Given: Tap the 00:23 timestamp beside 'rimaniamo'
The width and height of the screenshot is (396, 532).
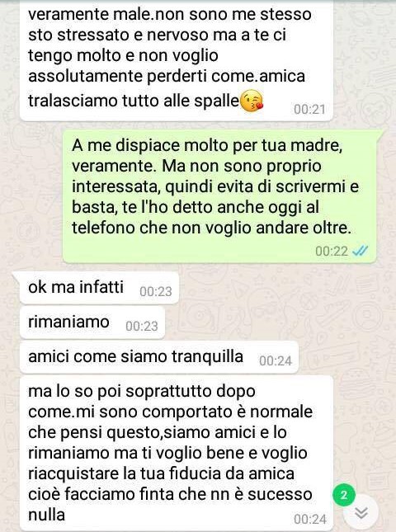Looking at the screenshot, I should coord(142,326).
